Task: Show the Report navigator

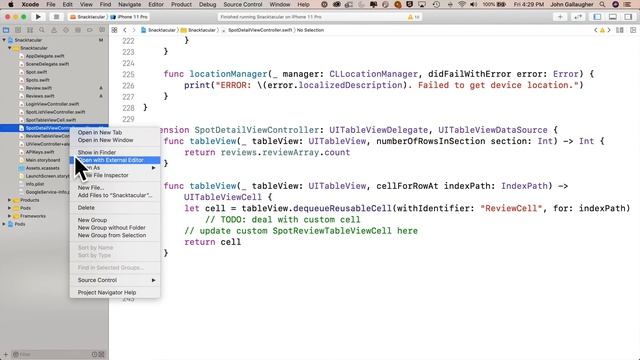Action: pyautogui.click(x=102, y=30)
